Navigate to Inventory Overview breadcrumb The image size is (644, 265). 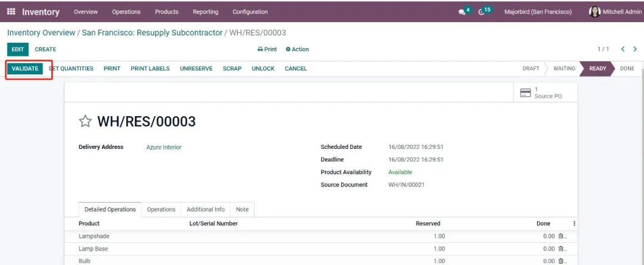coord(41,33)
